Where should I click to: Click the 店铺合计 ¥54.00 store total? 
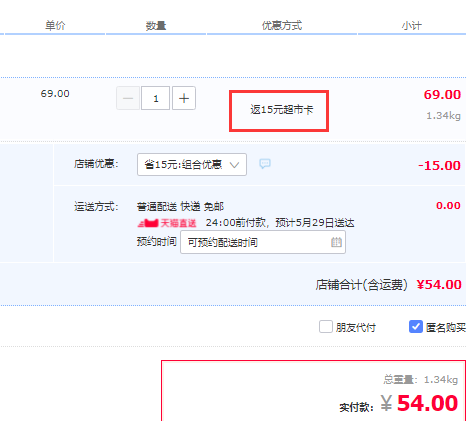click(x=389, y=285)
